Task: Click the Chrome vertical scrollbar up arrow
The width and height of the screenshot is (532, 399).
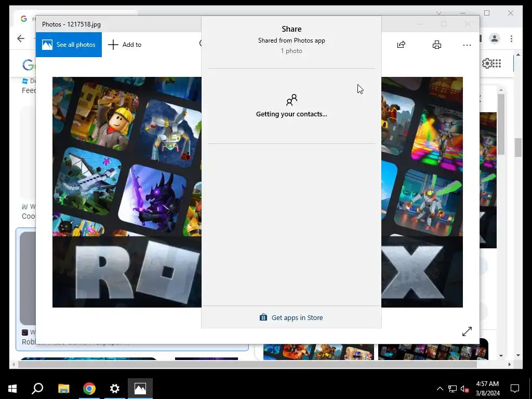Action: pos(518,54)
